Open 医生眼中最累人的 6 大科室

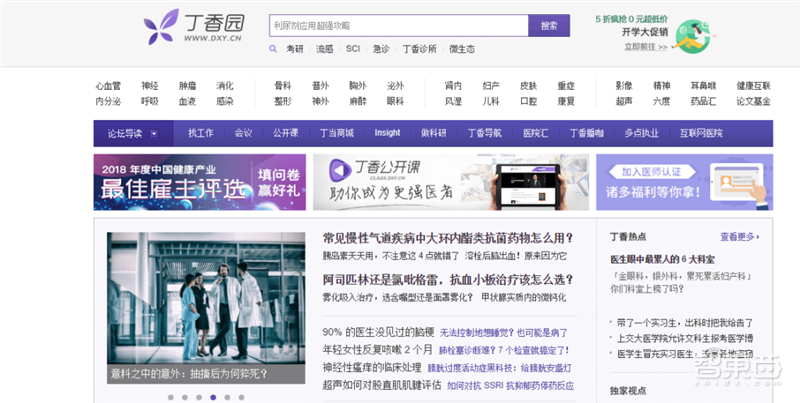click(x=662, y=259)
